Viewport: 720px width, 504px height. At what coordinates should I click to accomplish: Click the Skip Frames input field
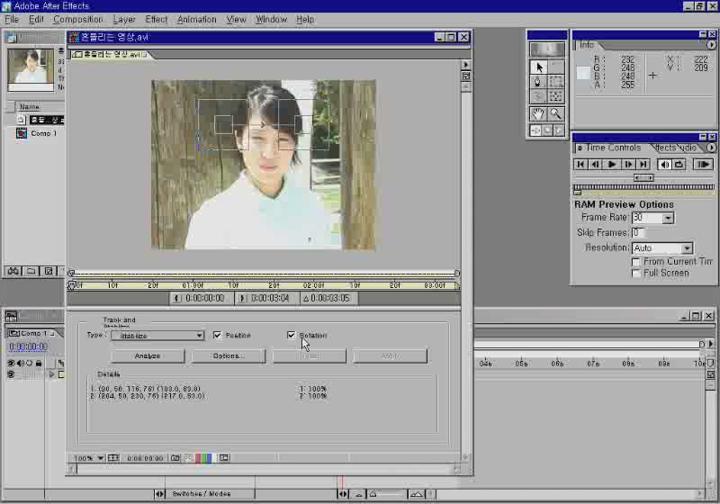coord(639,233)
